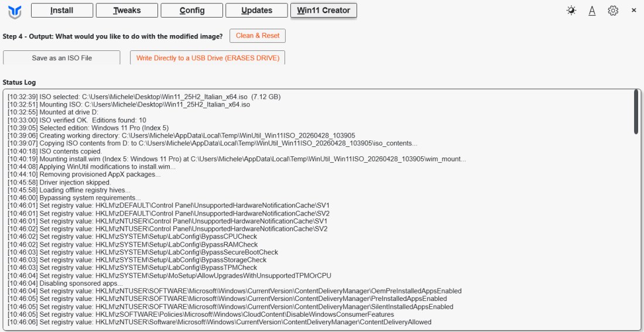Close the WinUtil window
Screen dimensions: 644x332
coord(633,11)
